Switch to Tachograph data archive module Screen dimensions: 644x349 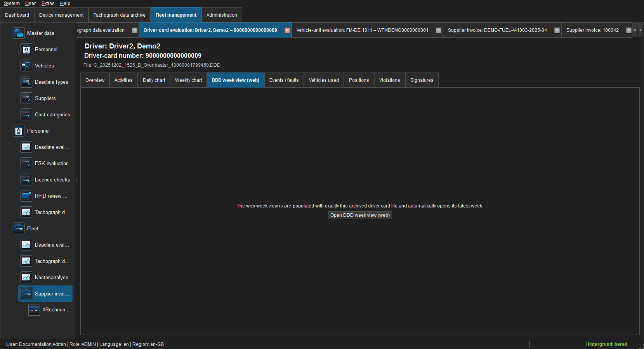119,15
